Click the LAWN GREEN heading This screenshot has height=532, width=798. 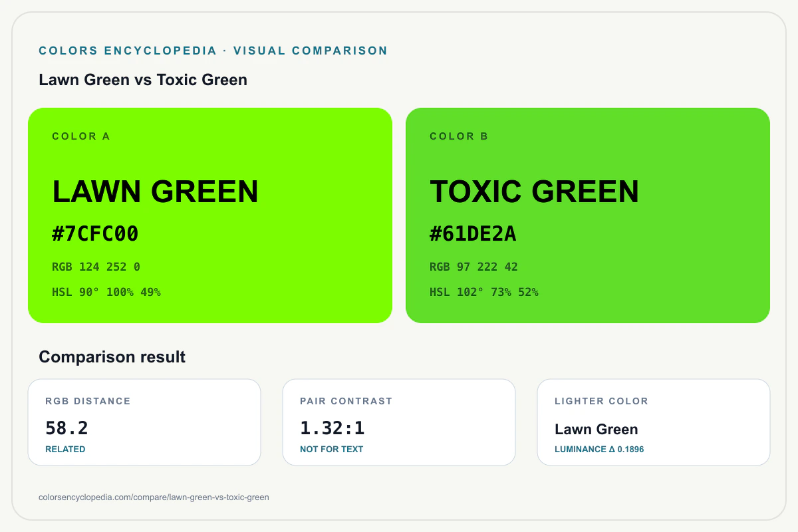155,192
